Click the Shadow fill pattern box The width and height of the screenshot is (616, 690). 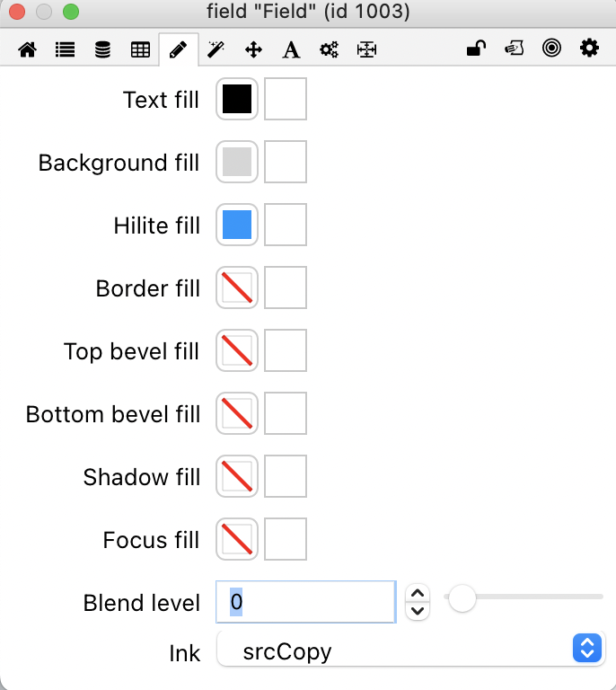[x=286, y=476]
